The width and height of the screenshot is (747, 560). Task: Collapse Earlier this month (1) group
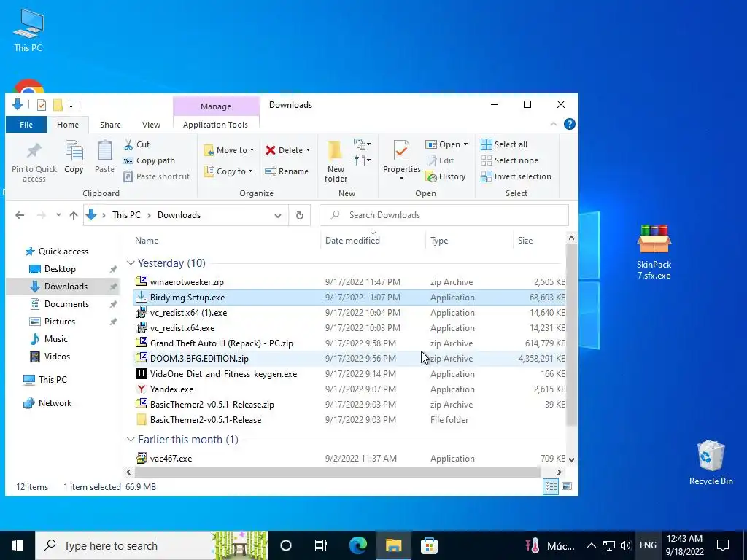pyautogui.click(x=131, y=440)
